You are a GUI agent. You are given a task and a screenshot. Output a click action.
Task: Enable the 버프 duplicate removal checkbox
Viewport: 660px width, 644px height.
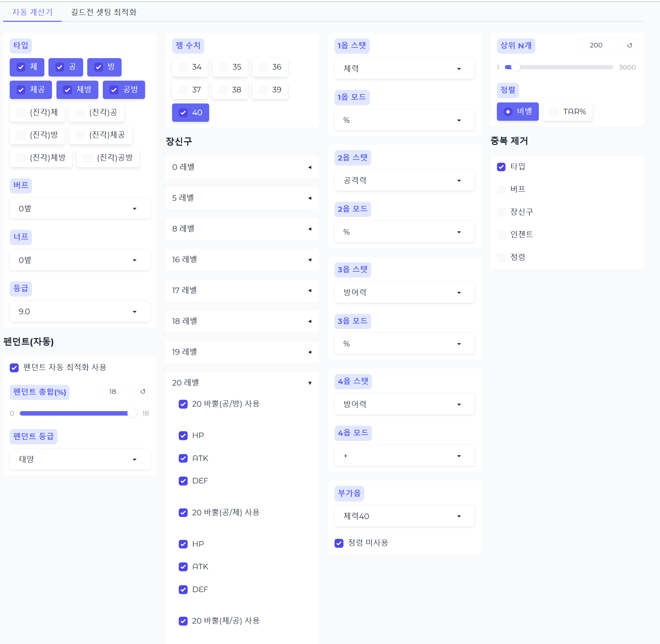(501, 189)
